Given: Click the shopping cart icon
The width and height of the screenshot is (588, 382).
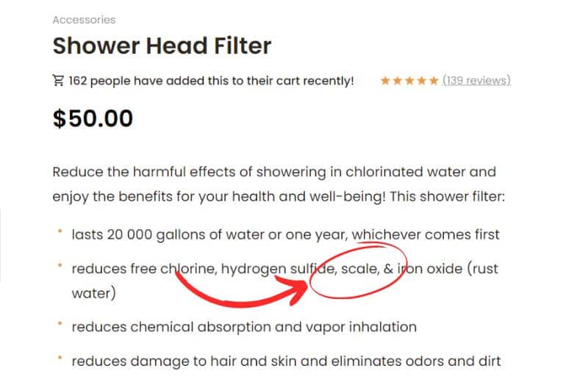Looking at the screenshot, I should coord(58,81).
